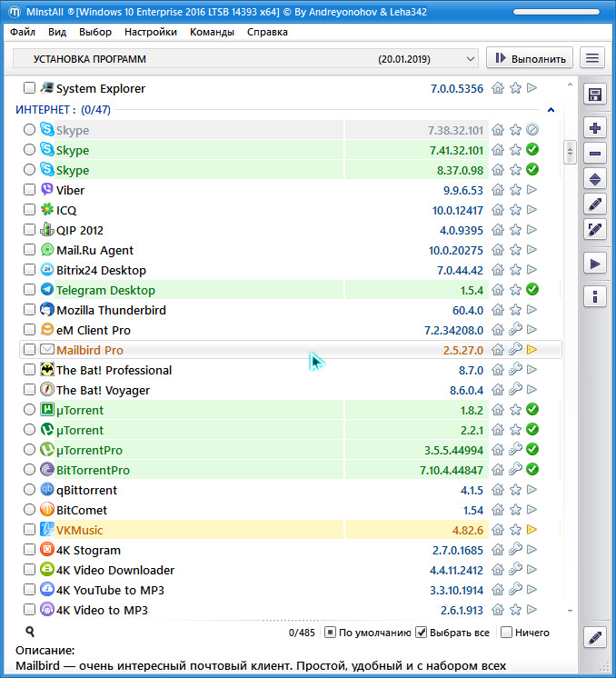Click the info button in right sidebar
Image resolution: width=616 pixels, height=678 pixels.
click(595, 296)
